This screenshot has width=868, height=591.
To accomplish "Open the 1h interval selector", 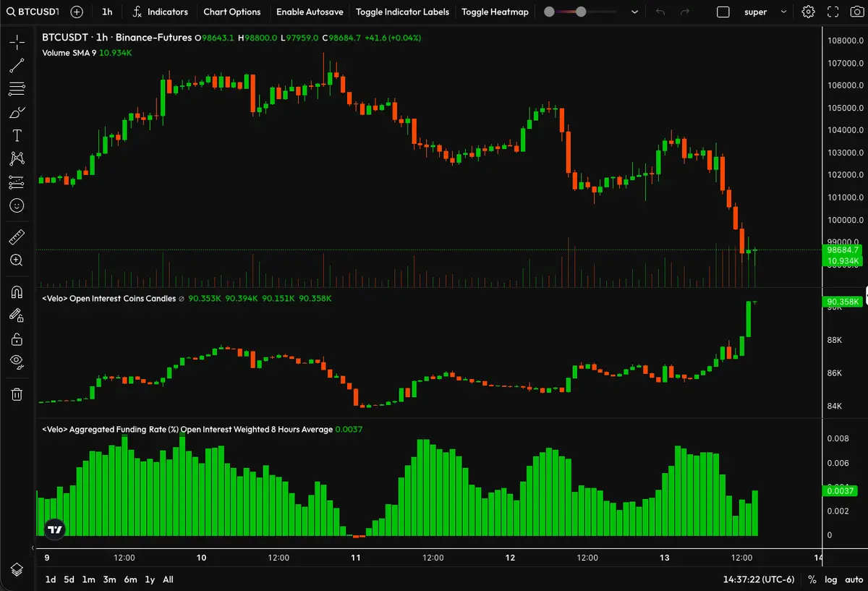I will pyautogui.click(x=107, y=12).
